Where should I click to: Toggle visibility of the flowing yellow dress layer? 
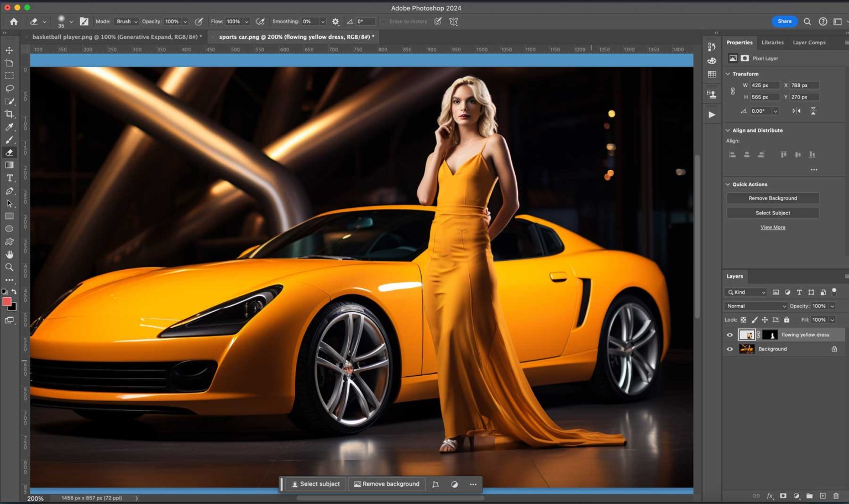730,334
